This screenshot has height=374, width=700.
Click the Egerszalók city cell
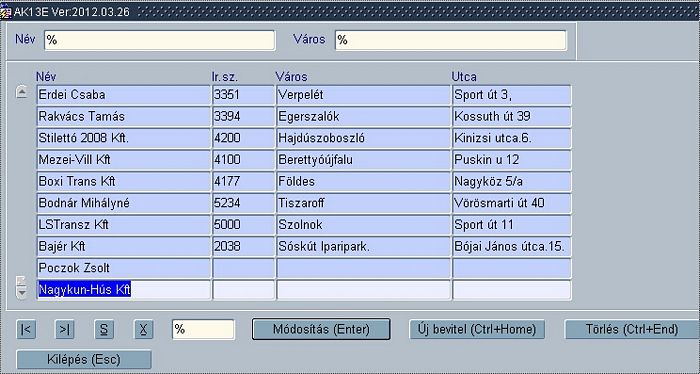(x=363, y=116)
